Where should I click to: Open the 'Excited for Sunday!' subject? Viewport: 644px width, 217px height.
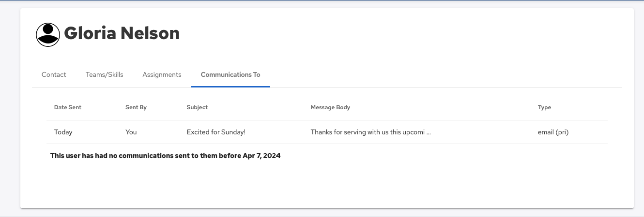(x=216, y=132)
